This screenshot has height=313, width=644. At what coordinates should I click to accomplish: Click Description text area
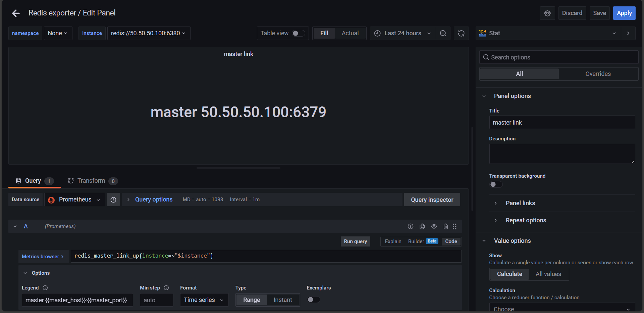[x=562, y=154]
